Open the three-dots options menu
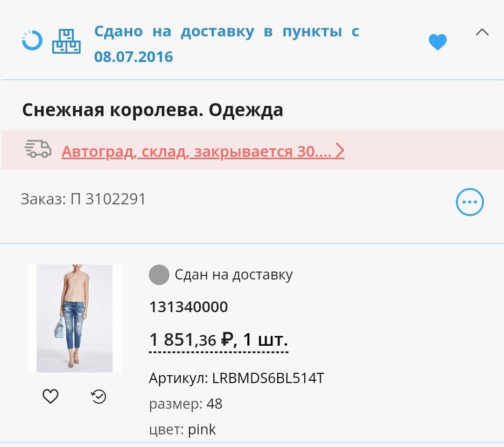This screenshot has width=504, height=447. click(x=469, y=202)
